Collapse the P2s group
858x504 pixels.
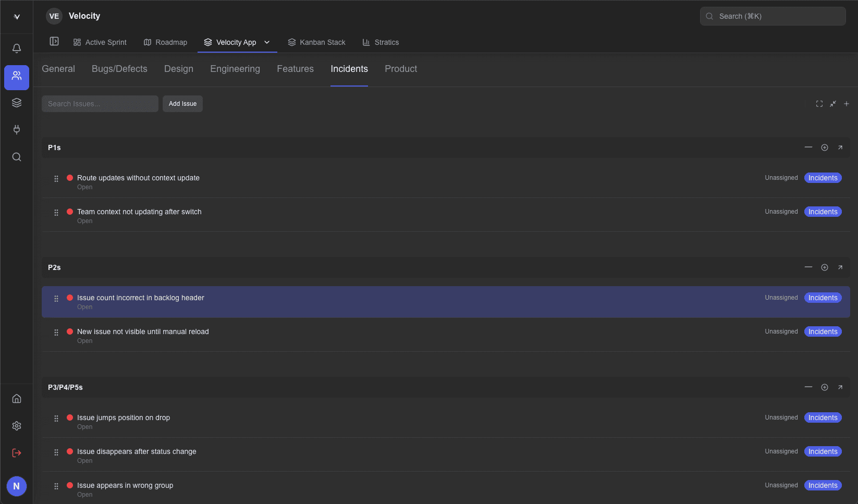[x=808, y=267]
